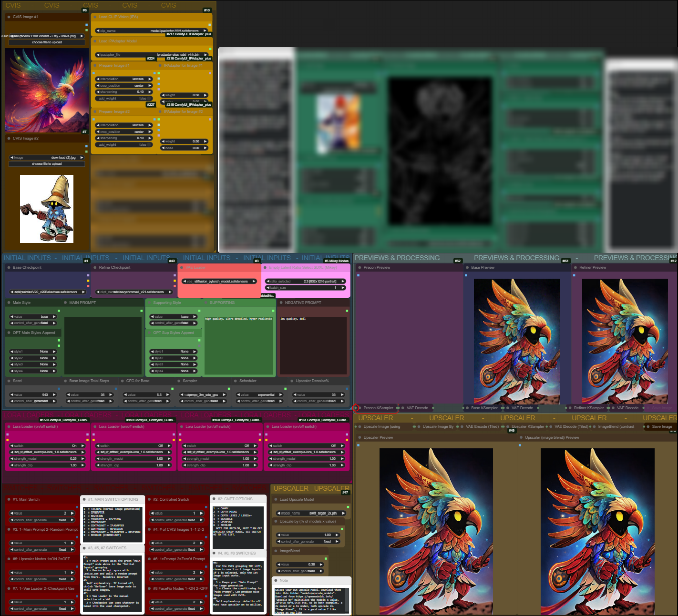Adjust the ImageBlend value 0.30 slider
678x616 pixels.
tap(300, 565)
